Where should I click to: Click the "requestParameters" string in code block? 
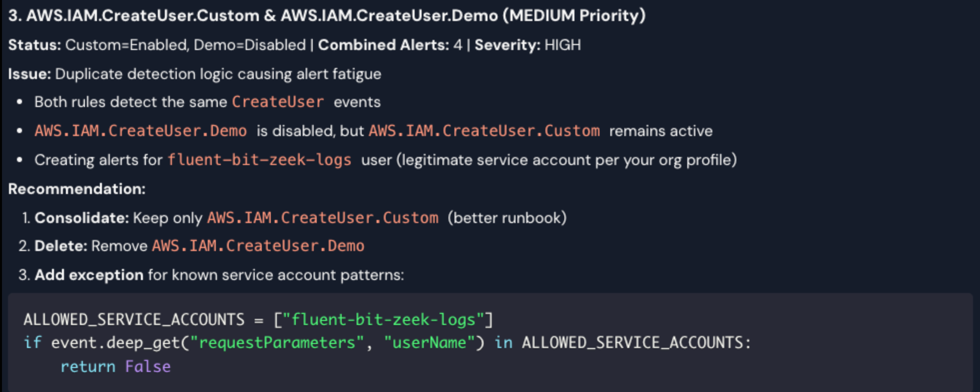click(277, 343)
